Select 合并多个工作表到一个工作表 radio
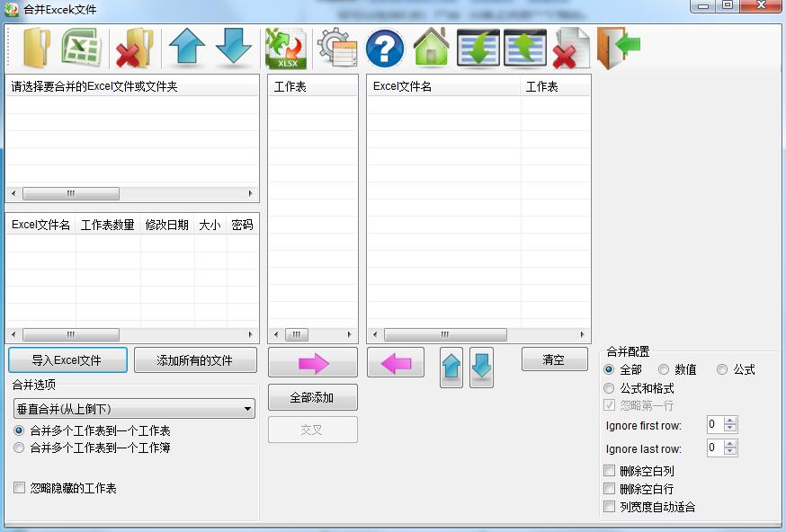 19,430
